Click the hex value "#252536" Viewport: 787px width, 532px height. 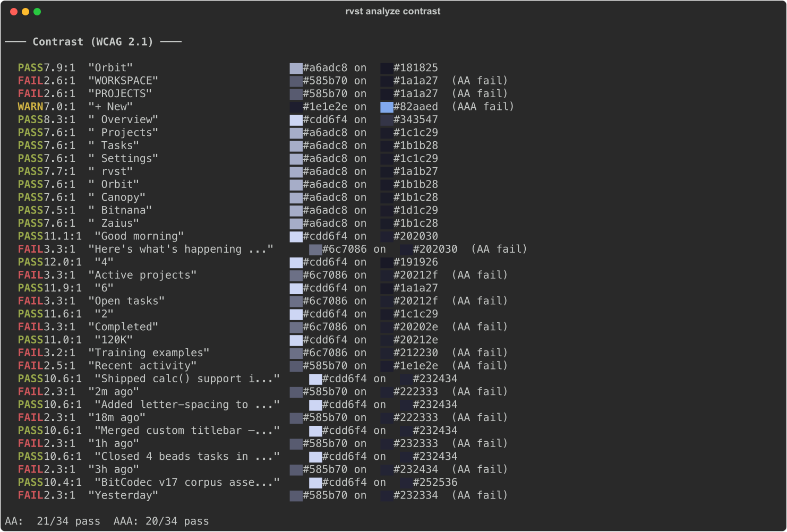point(435,483)
